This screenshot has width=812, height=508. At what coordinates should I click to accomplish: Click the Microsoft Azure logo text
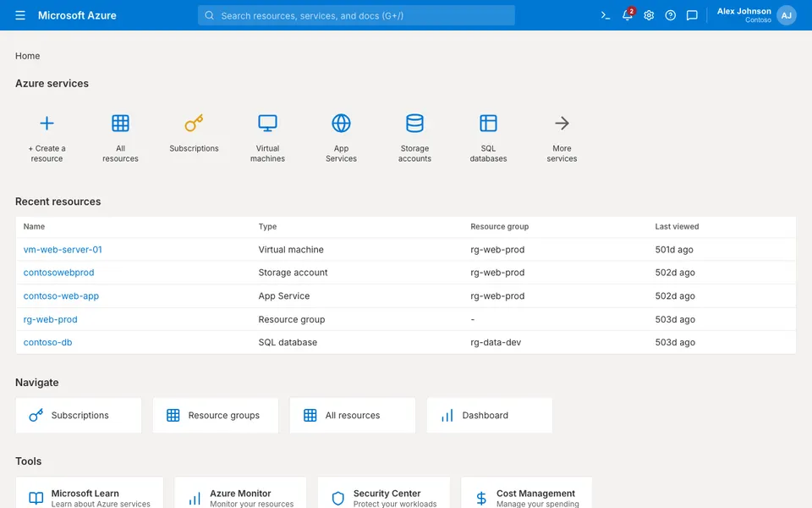(77, 15)
